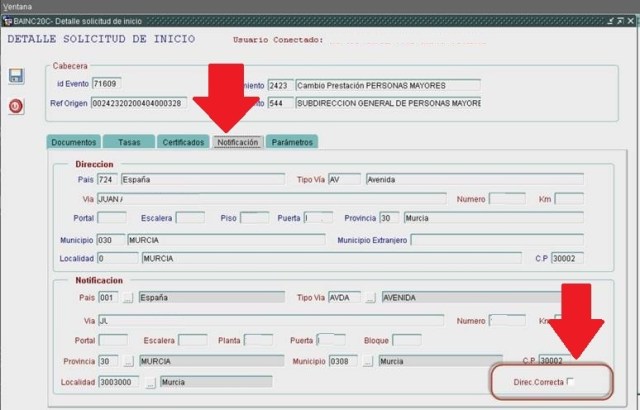Viewport: 640px width, 410px height.
Task: Open Pais lookup in Notificacion section
Action: click(128, 298)
